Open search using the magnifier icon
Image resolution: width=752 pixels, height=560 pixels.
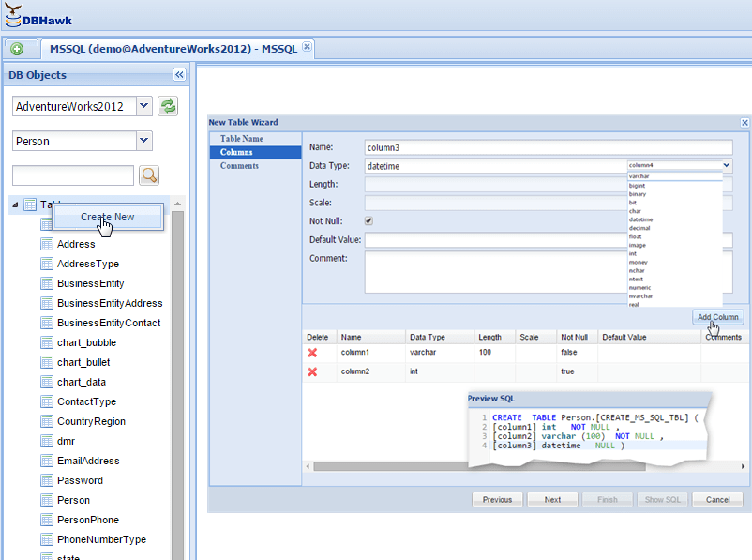pos(150,175)
